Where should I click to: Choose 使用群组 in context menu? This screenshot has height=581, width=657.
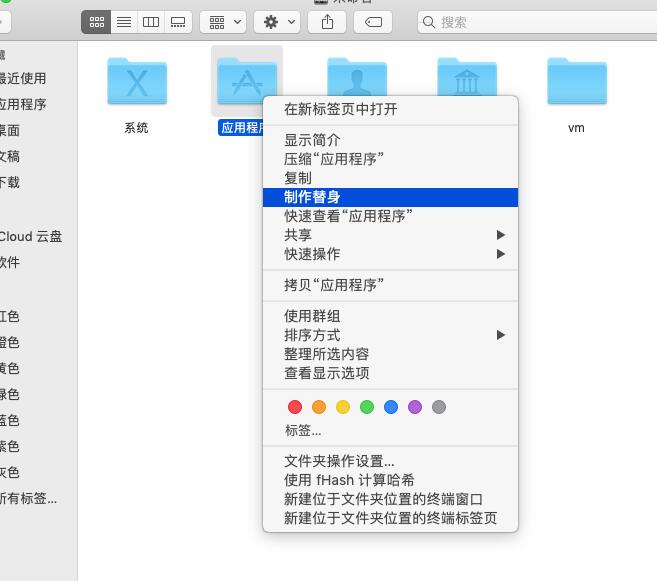click(x=391, y=316)
